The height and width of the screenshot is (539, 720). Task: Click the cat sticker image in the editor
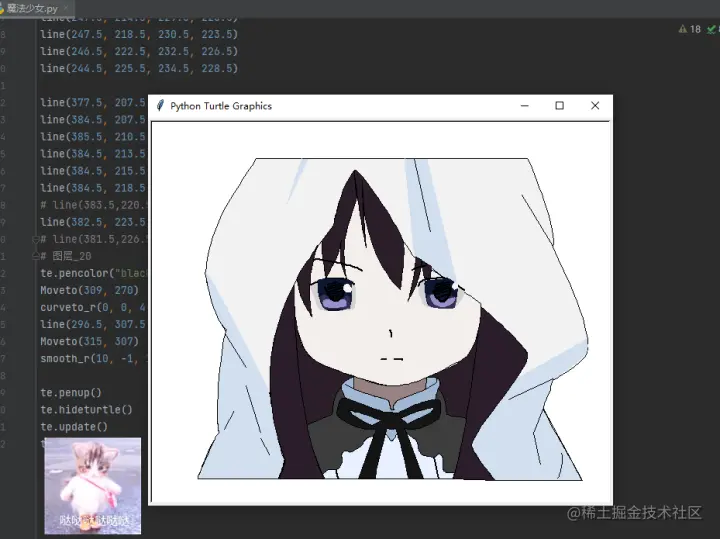tap(93, 486)
